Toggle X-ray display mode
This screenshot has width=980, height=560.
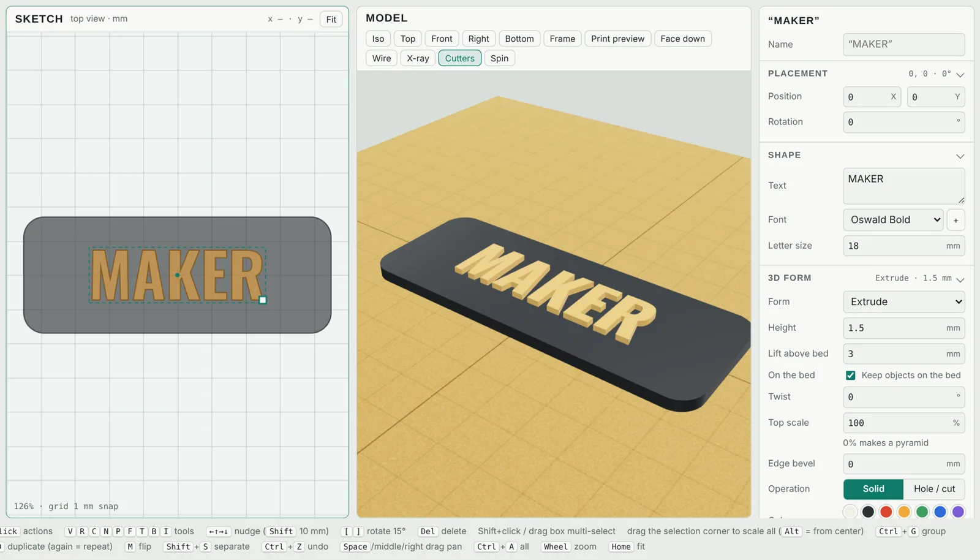tap(418, 58)
